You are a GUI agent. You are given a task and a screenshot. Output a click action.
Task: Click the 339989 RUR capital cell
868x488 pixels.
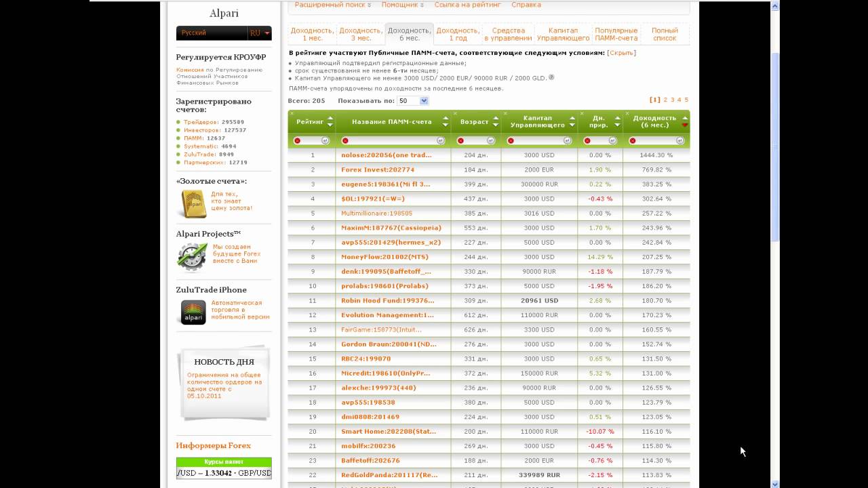[539, 475]
